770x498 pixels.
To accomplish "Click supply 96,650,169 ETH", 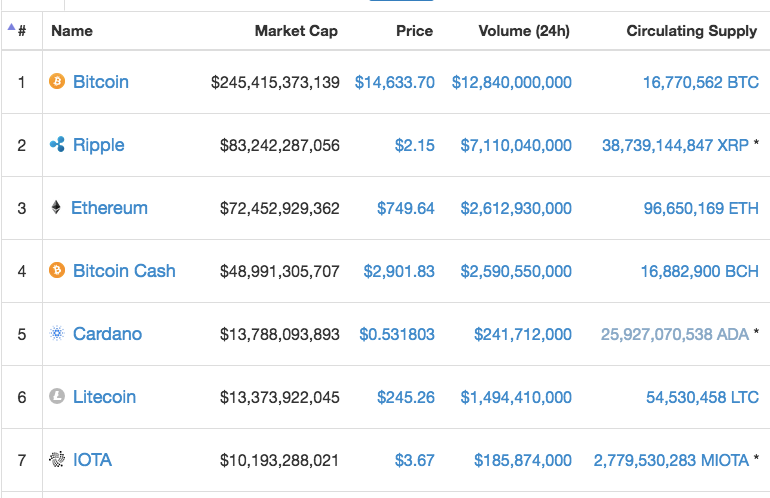I will point(701,208).
